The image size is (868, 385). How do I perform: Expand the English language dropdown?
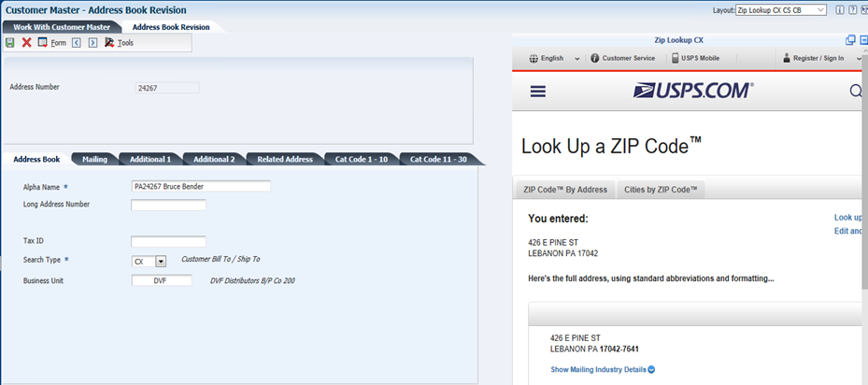576,59
